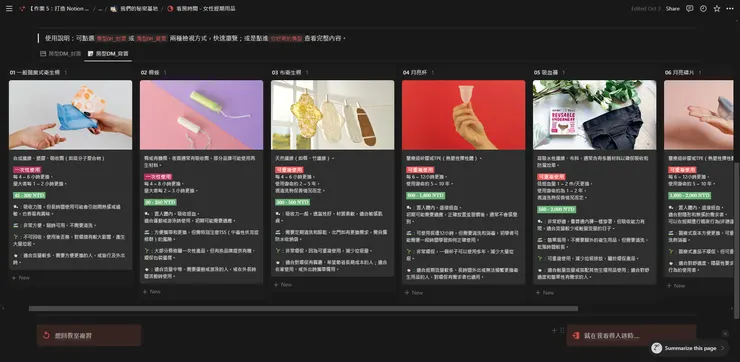Click the 500 - 2,000 NTD price tag

[556, 209]
